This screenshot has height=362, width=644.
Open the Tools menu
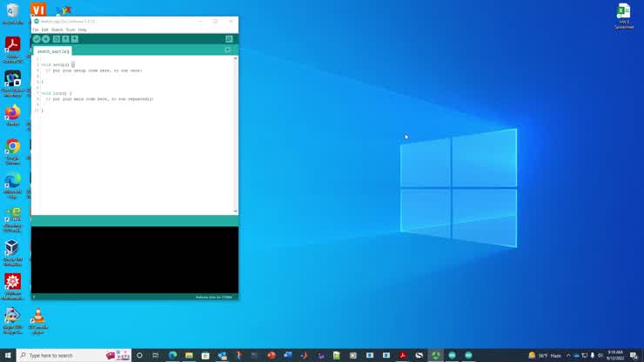point(70,30)
